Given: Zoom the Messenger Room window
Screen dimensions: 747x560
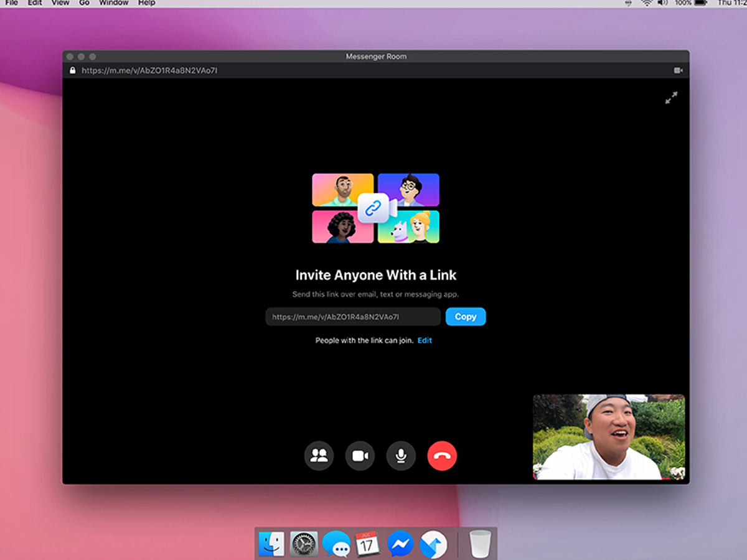Looking at the screenshot, I should [93, 57].
